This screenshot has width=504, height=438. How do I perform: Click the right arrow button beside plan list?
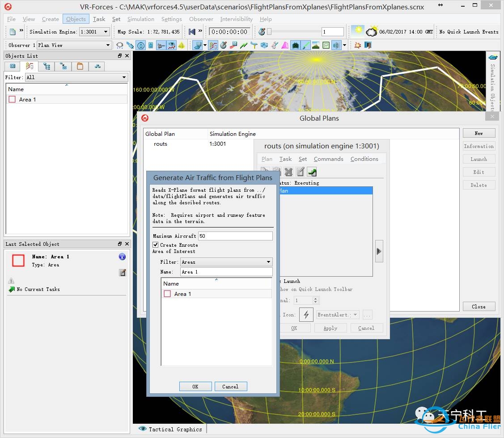tap(379, 251)
